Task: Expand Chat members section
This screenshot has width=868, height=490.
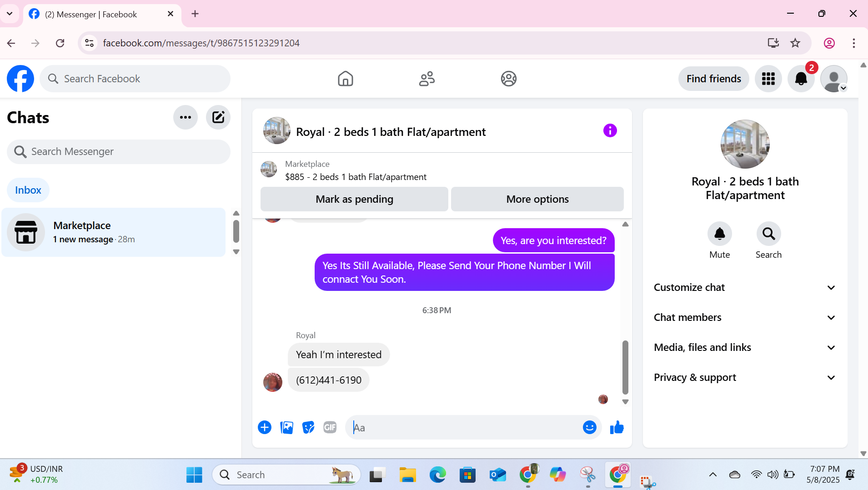Action: pyautogui.click(x=745, y=317)
